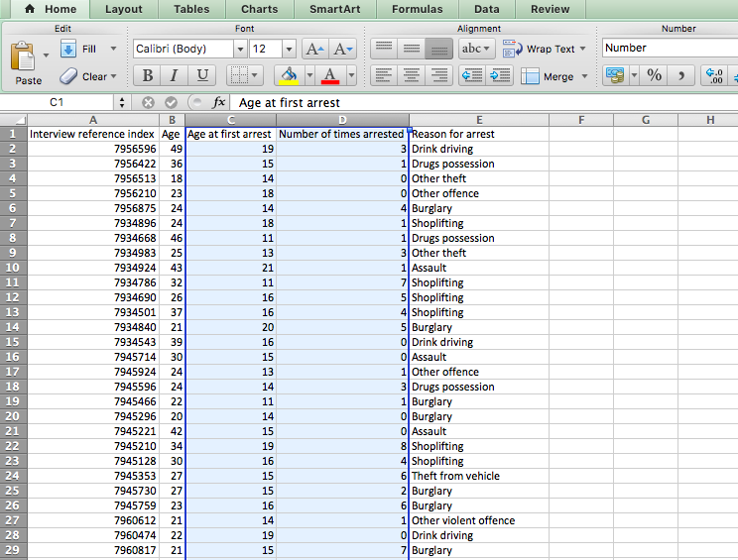Click the Wrap Text button
This screenshot has height=560, width=738.
coord(544,49)
